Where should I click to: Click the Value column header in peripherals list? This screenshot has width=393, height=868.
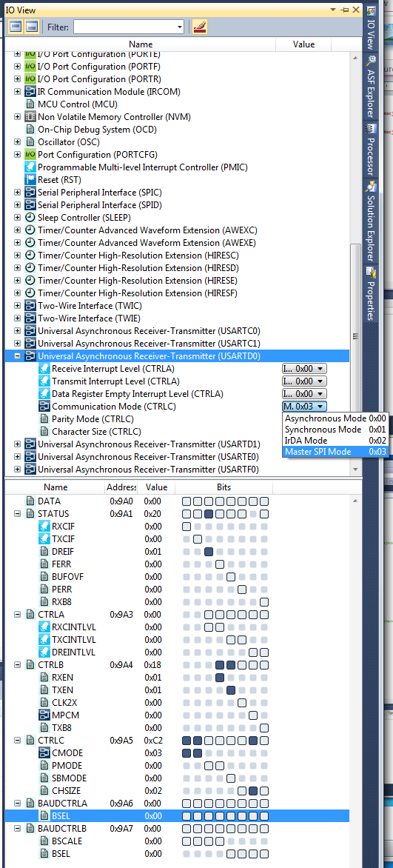point(303,44)
